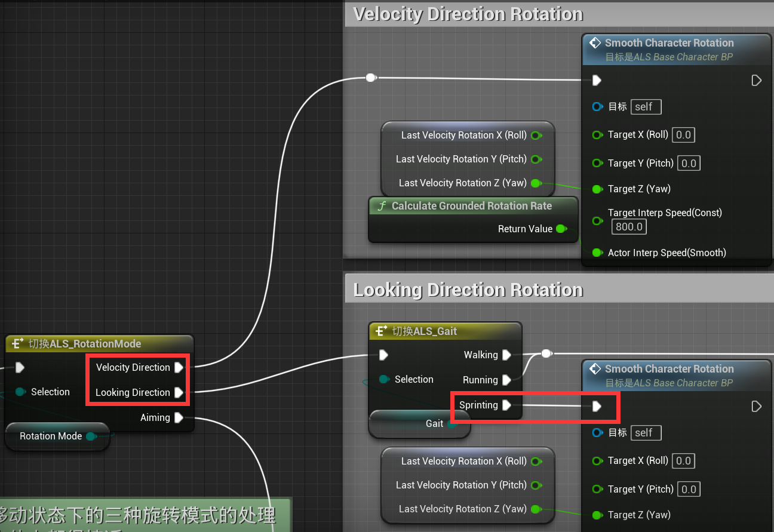The height and width of the screenshot is (532, 774).
Task: Select the Velocity Direction Rotation comment title
Action: (468, 14)
